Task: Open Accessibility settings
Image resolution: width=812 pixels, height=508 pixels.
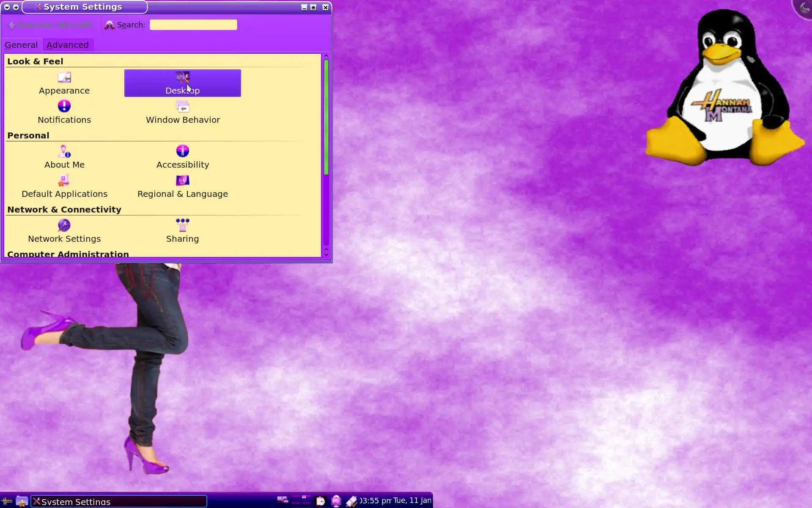Action: 183,157
